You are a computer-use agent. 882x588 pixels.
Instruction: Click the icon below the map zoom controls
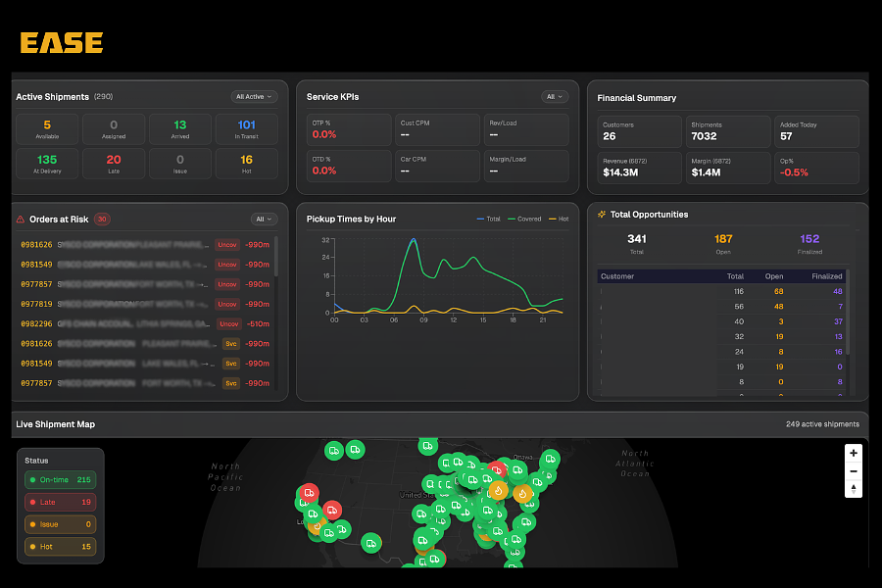(853, 491)
